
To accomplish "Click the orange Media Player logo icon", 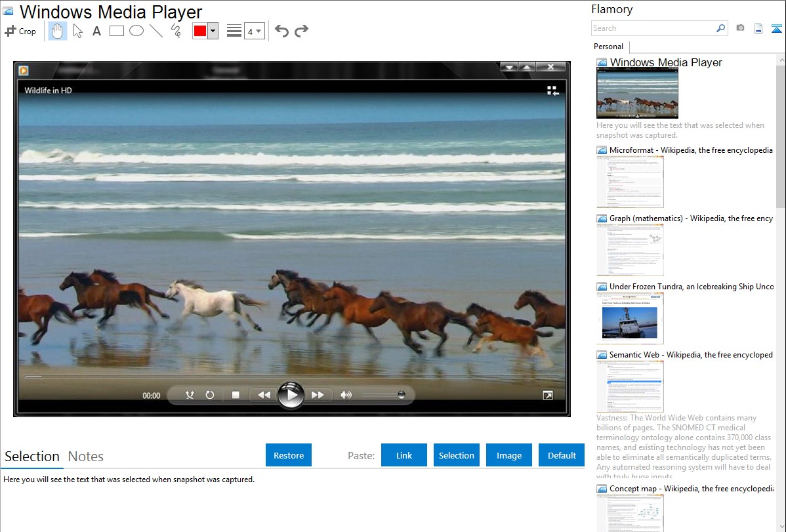I will [x=24, y=71].
